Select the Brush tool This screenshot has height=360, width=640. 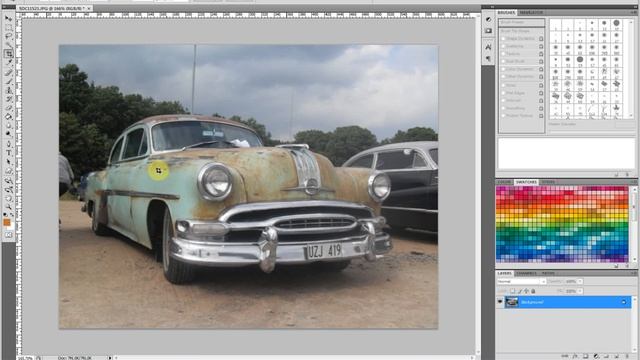click(x=8, y=81)
